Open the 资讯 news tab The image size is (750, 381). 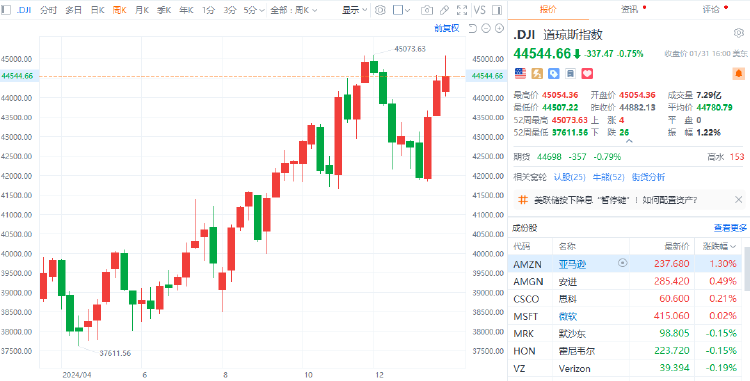click(629, 10)
